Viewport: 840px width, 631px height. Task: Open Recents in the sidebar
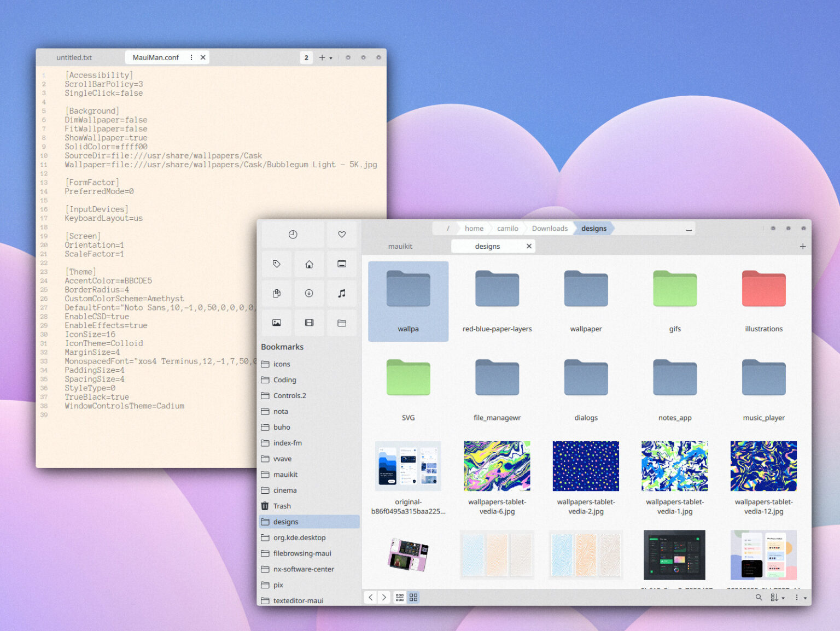tap(293, 234)
